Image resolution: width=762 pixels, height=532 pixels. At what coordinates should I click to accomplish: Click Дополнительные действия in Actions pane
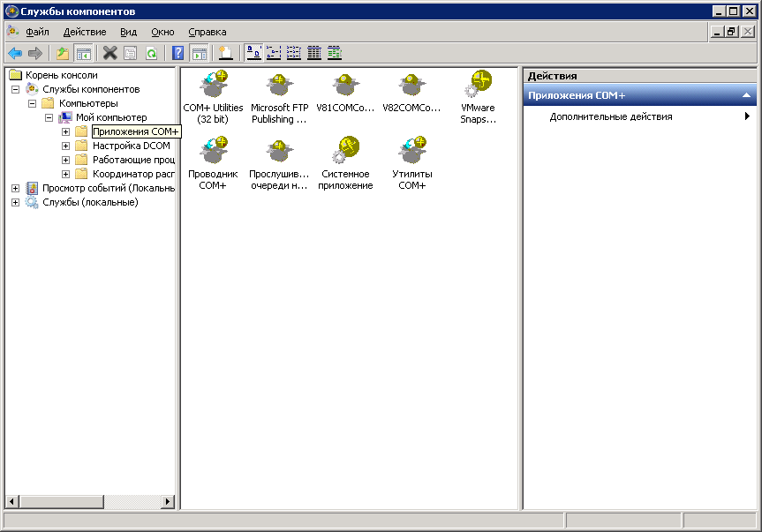point(610,116)
